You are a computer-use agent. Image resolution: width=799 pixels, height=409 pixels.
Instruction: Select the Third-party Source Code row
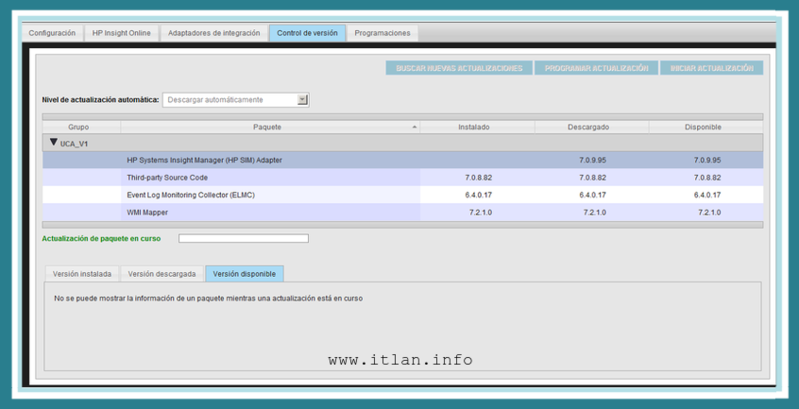(168, 177)
